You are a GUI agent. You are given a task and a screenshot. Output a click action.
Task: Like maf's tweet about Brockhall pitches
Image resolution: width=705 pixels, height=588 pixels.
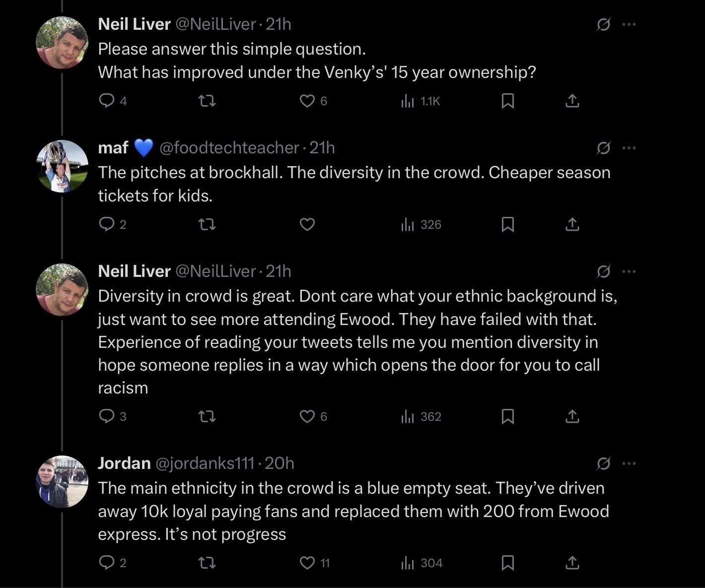click(x=307, y=225)
